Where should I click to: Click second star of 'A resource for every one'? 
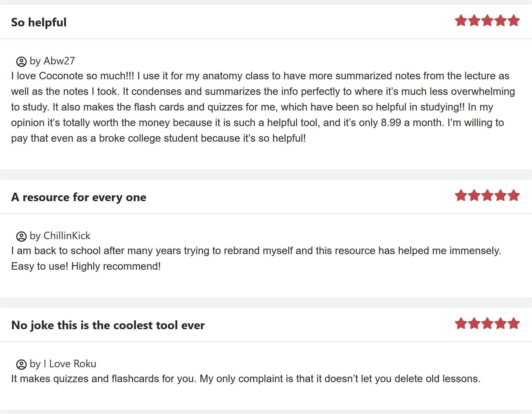(474, 195)
